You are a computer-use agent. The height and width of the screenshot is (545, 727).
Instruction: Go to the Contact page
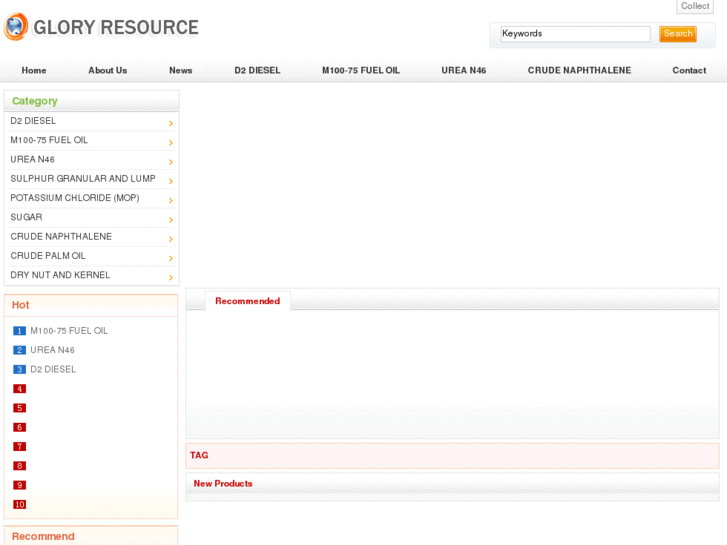pyautogui.click(x=689, y=71)
